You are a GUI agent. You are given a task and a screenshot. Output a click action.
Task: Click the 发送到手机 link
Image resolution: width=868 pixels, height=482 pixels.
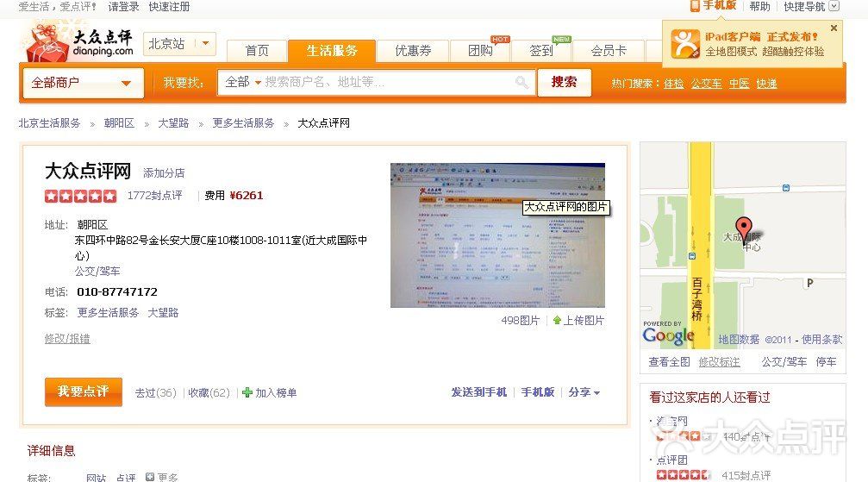click(x=479, y=392)
